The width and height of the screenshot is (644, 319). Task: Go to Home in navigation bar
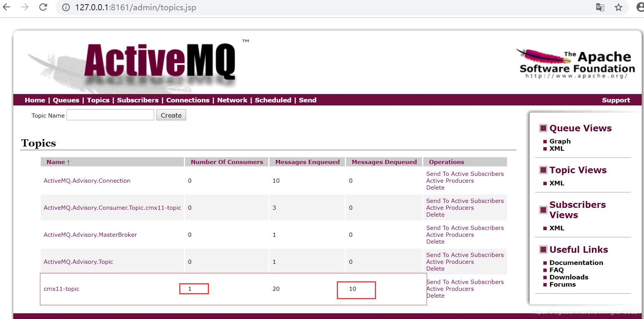pos(35,100)
